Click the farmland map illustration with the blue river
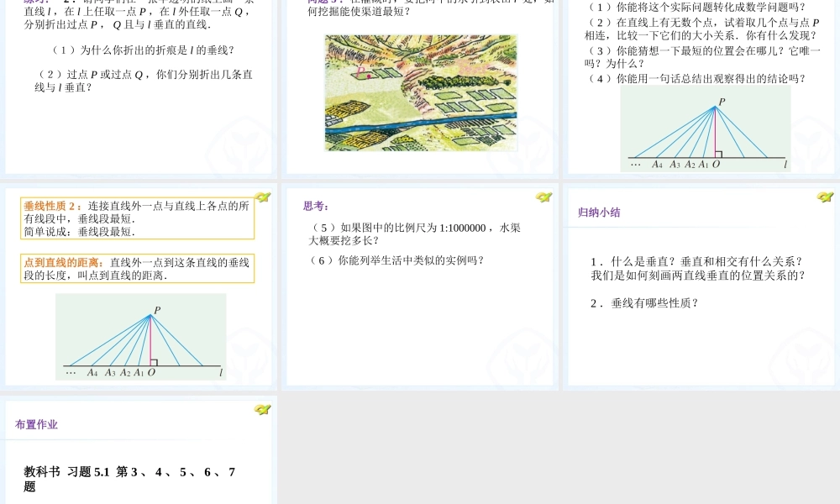 (421, 93)
